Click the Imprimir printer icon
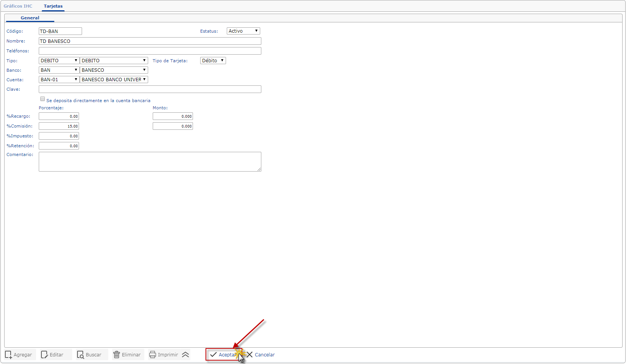 (x=153, y=355)
